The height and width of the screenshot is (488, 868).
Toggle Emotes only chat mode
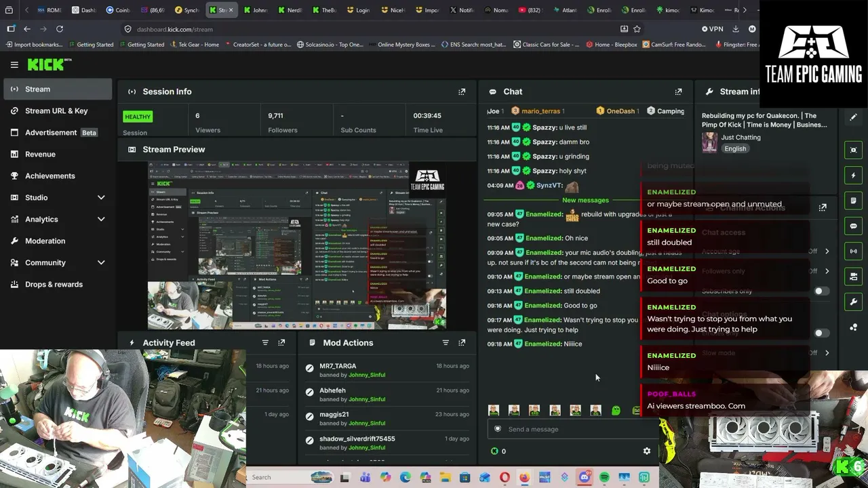(821, 333)
